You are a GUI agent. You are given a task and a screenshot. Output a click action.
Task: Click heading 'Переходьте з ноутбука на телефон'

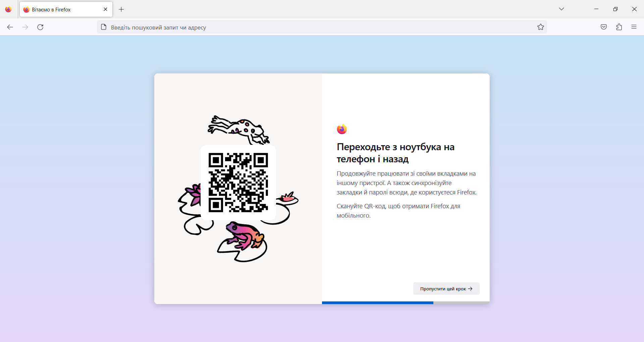pyautogui.click(x=396, y=153)
